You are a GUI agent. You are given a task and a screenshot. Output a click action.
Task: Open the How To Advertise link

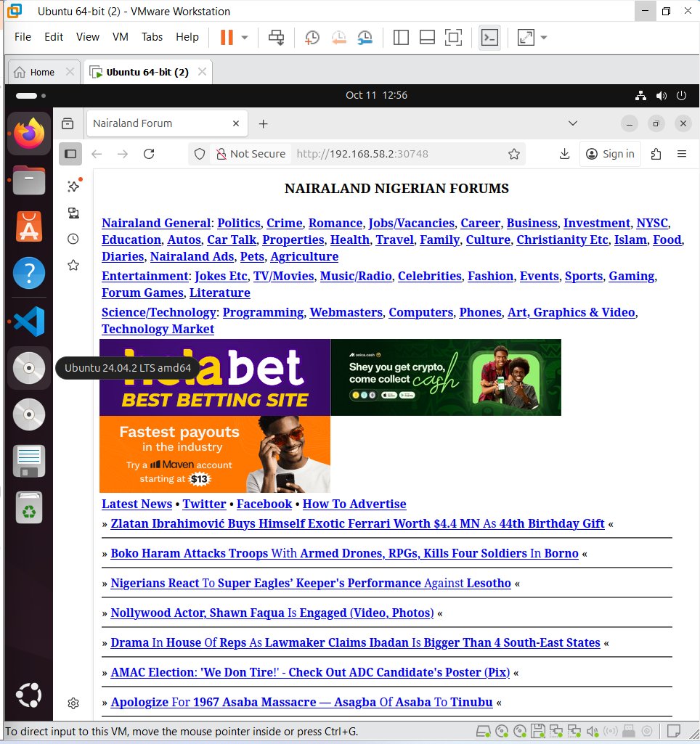pyautogui.click(x=354, y=504)
